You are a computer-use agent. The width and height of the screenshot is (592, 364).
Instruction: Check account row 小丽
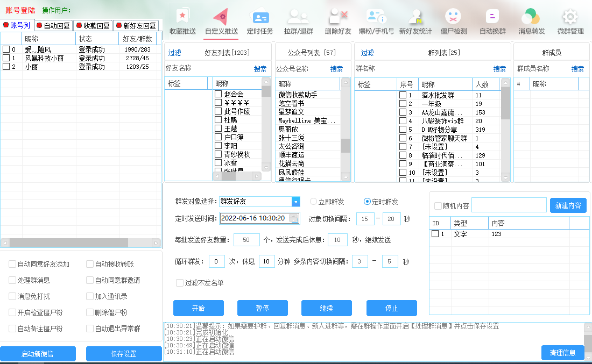(6, 67)
